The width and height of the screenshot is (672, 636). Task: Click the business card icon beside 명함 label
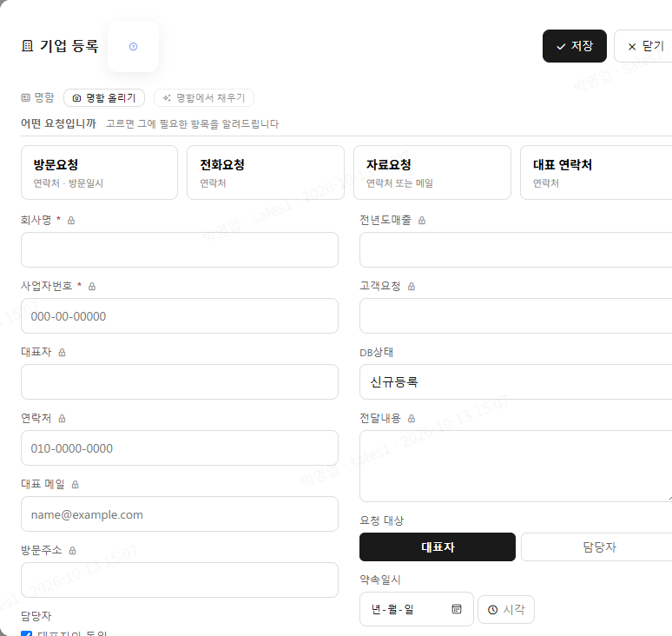click(x=26, y=98)
